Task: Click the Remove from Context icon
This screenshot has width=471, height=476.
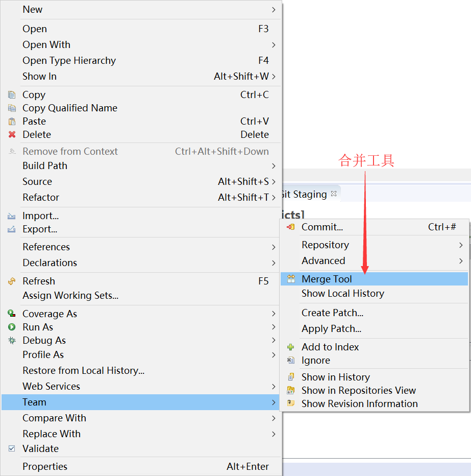Action: click(12, 151)
